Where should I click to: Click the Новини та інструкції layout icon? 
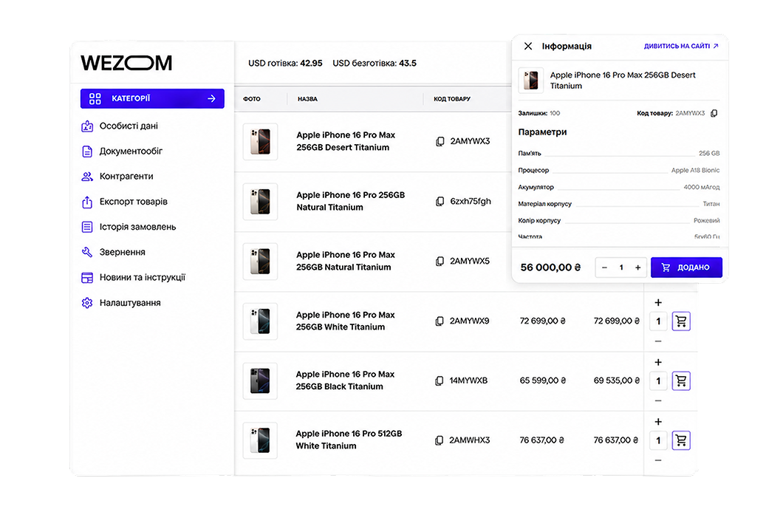tap(87, 278)
